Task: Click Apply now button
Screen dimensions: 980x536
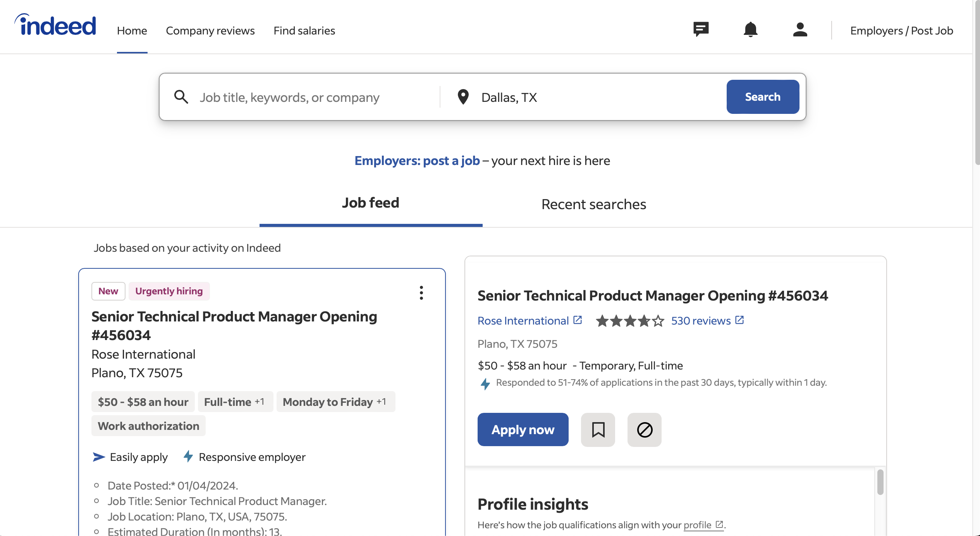Action: 523,429
